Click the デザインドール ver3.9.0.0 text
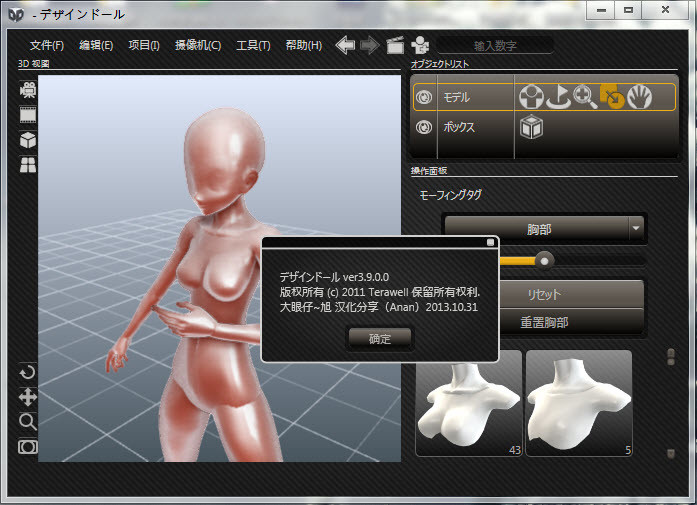Viewport: 697px width, 505px height. (334, 277)
